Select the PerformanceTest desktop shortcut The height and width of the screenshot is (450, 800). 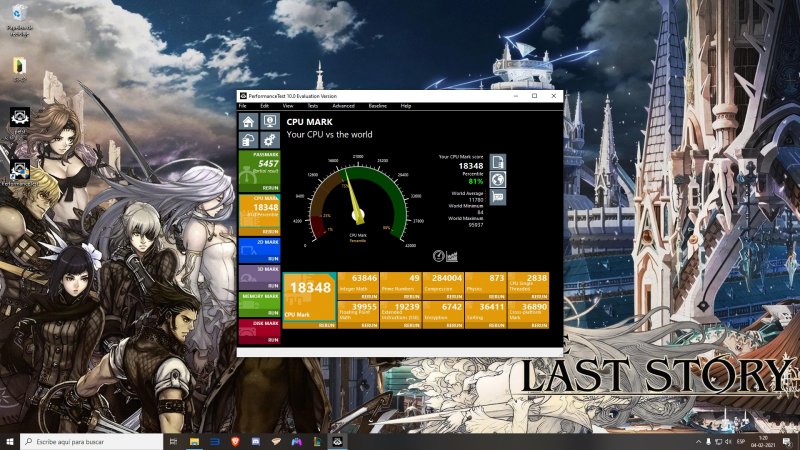pos(20,173)
